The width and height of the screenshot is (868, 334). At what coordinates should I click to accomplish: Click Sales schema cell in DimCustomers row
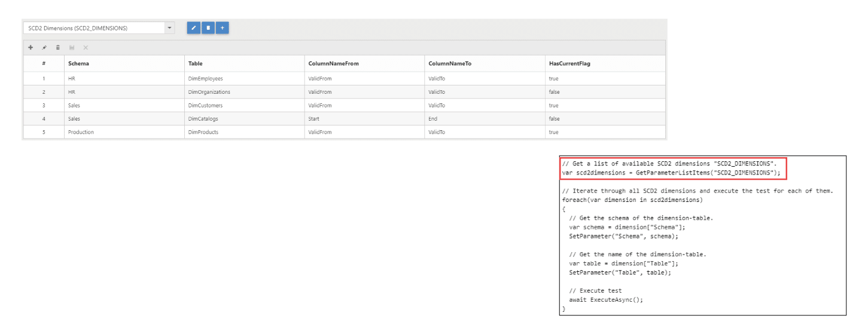pos(124,105)
